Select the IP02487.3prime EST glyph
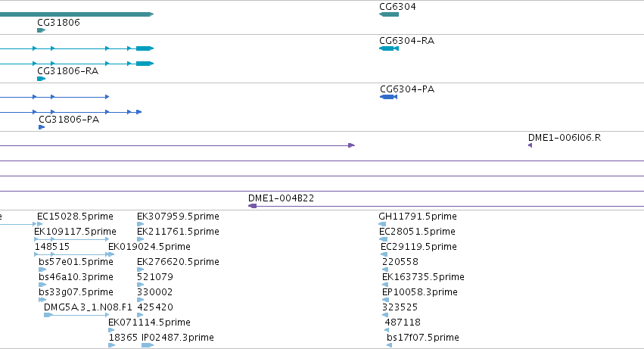 (x=148, y=345)
